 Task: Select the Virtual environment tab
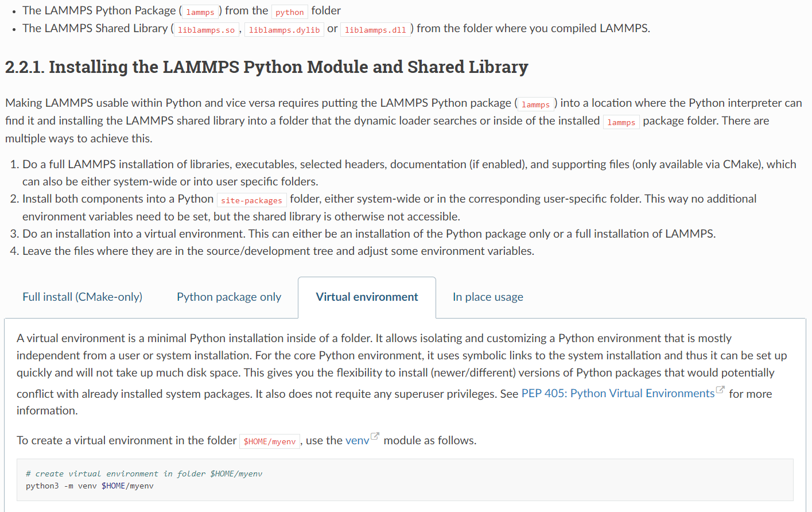(367, 297)
